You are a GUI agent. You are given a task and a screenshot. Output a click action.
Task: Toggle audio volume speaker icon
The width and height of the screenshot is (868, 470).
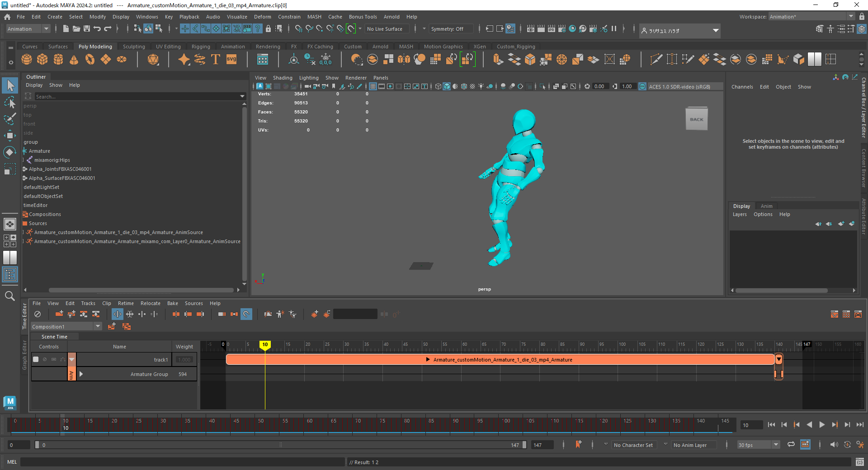[x=834, y=445]
